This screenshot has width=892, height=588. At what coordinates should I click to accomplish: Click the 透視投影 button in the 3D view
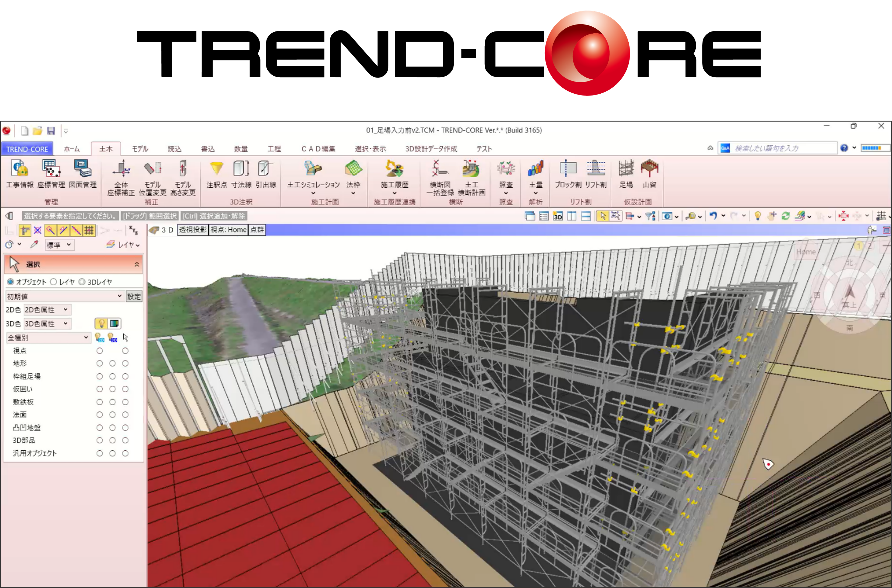pyautogui.click(x=192, y=230)
